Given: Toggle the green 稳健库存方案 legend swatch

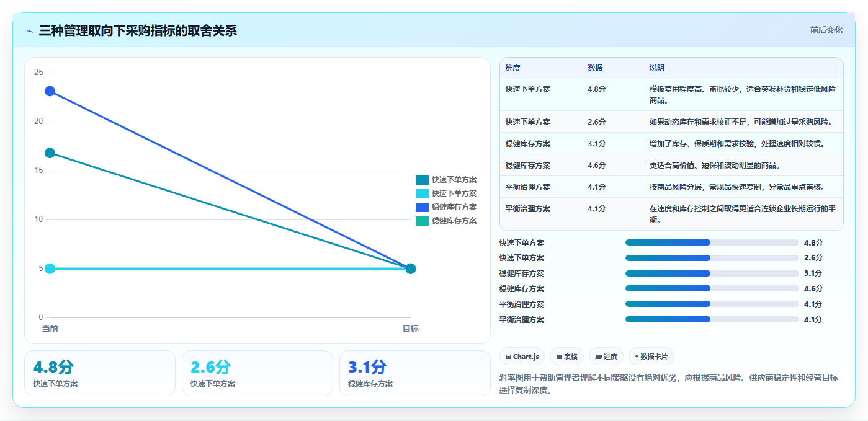Looking at the screenshot, I should click(422, 221).
